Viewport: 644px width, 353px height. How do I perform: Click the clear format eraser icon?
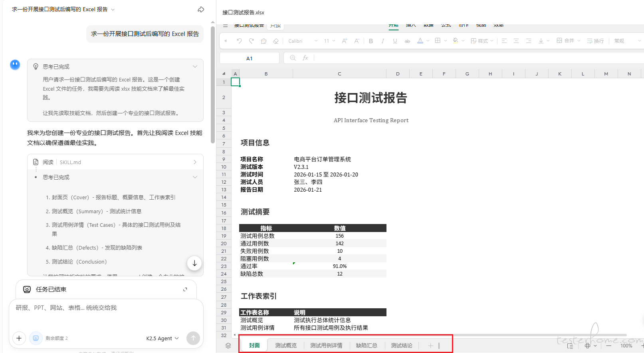click(275, 41)
